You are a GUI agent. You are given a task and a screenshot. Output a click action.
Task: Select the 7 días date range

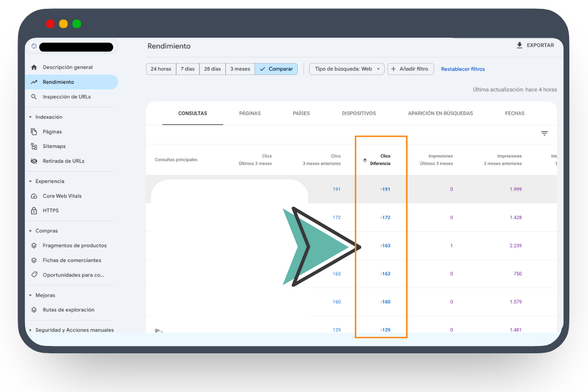click(188, 69)
